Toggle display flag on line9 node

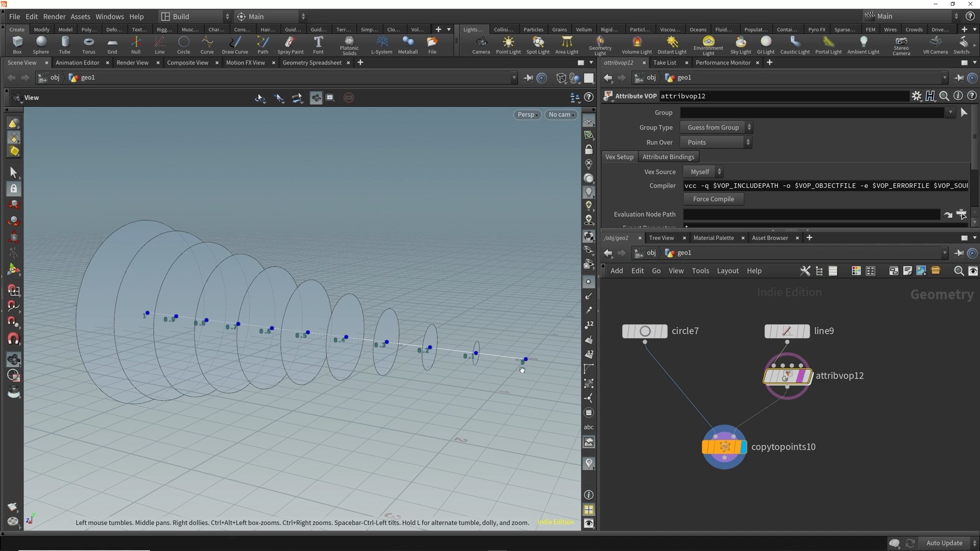805,331
